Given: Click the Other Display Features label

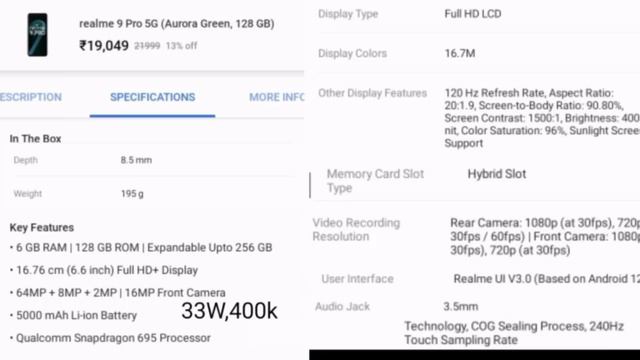Looking at the screenshot, I should click(372, 93).
